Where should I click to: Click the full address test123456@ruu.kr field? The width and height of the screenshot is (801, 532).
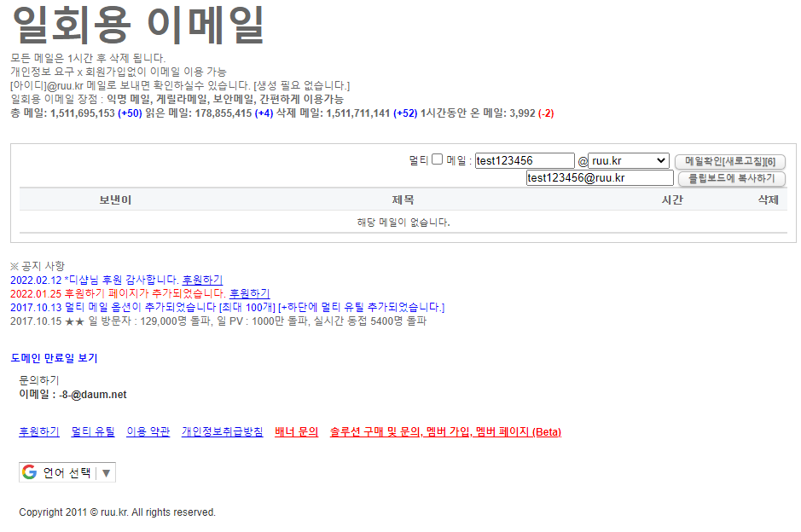click(600, 178)
